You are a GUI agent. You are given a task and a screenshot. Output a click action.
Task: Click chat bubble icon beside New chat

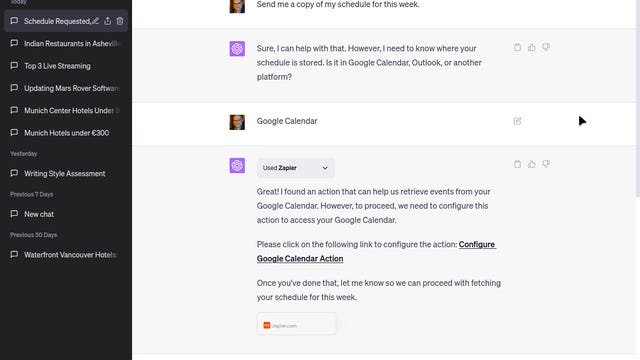point(14,213)
